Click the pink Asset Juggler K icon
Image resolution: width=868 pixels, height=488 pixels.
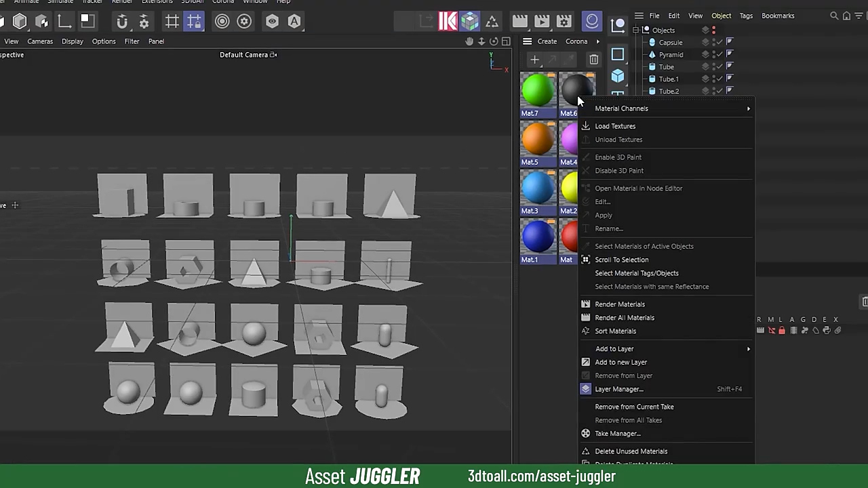tap(448, 22)
